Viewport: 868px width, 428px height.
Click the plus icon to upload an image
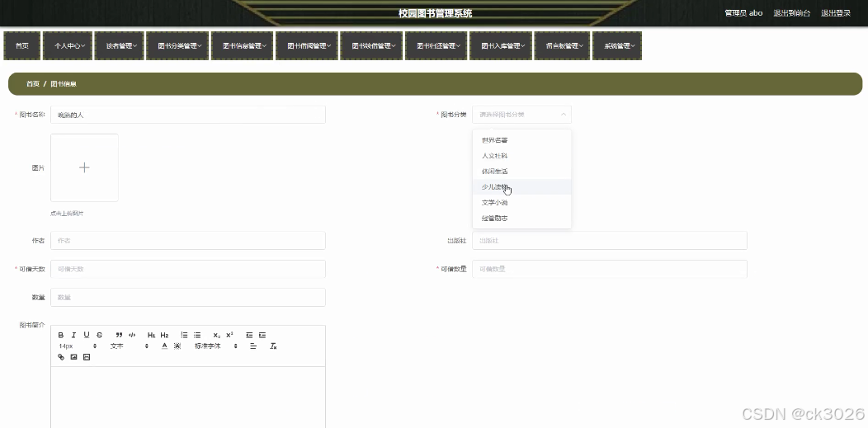[84, 167]
